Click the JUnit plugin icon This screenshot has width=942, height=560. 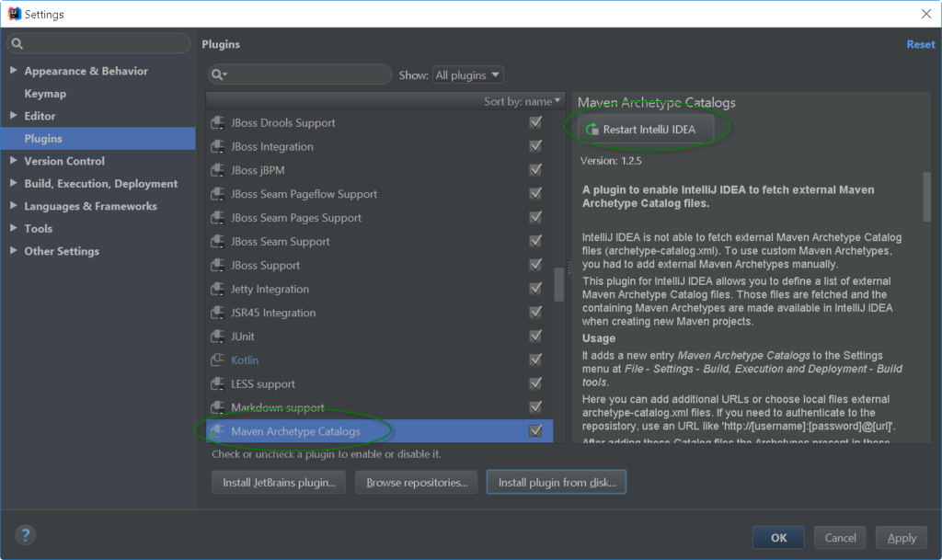point(217,337)
